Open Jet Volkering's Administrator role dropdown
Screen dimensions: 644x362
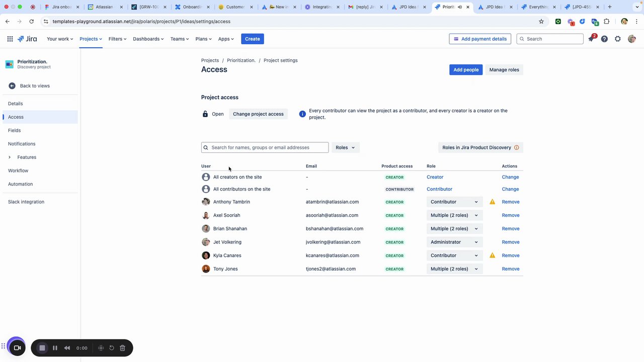455,242
